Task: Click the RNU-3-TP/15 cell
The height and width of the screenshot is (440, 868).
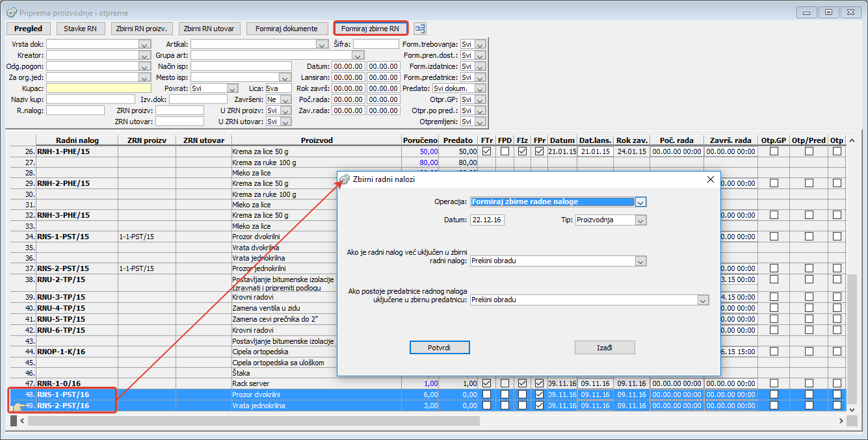Action: click(77, 296)
